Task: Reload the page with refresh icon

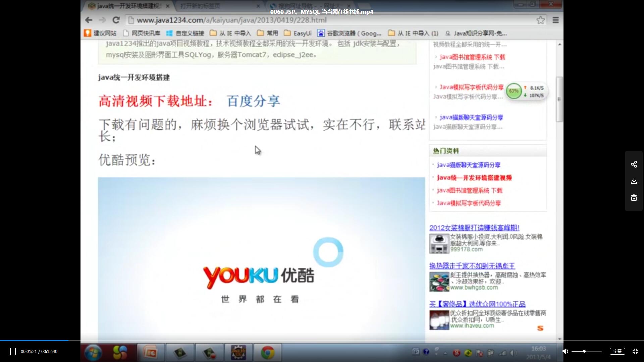Action: pyautogui.click(x=116, y=20)
